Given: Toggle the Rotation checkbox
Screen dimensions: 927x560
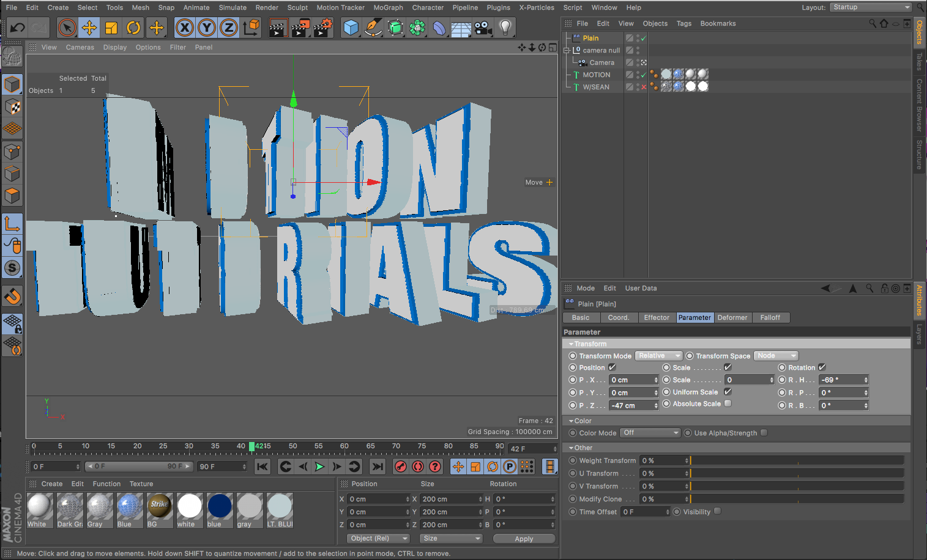Looking at the screenshot, I should click(x=822, y=367).
